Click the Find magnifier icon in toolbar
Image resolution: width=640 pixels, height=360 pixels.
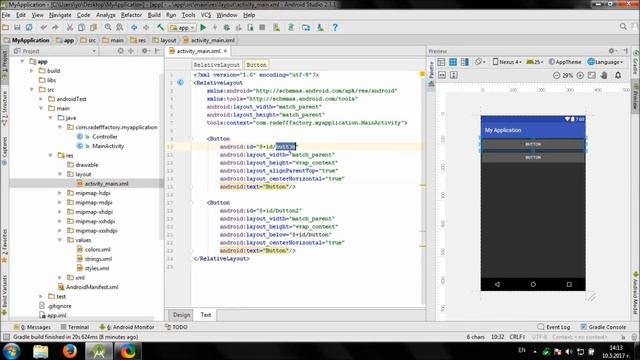[x=108, y=27]
